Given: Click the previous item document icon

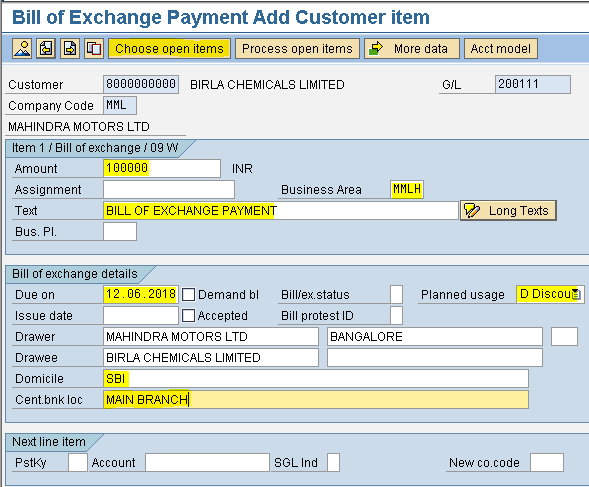Looking at the screenshot, I should [x=46, y=48].
